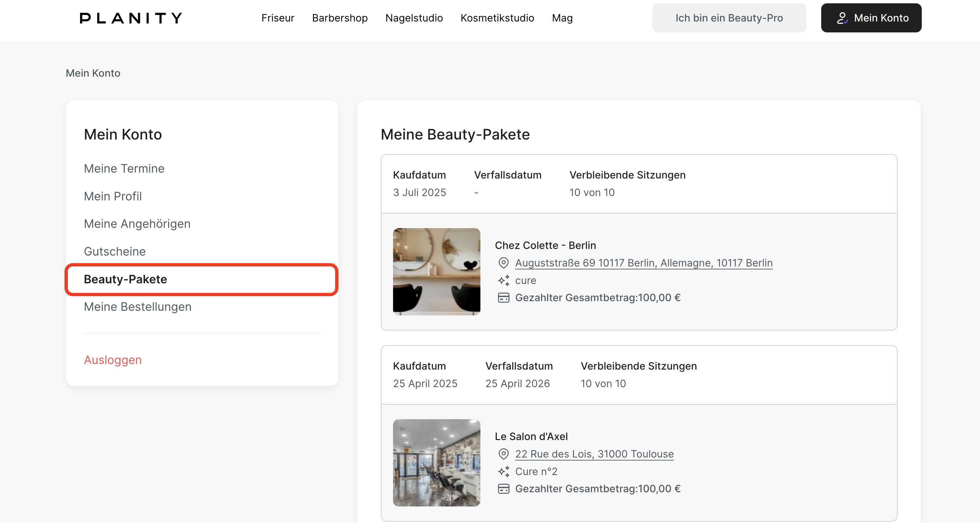Click Ausloggen to log out
Screen dimensions: 980x523
point(112,360)
